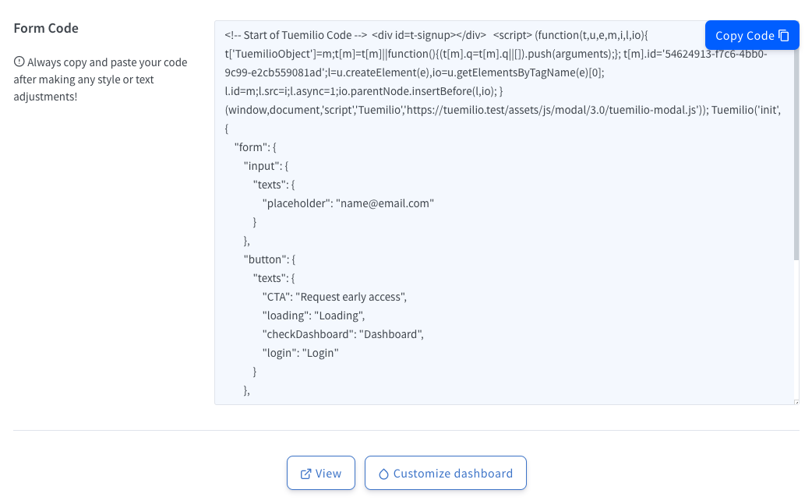Click the water-drop icon in Customize dashboard button
The width and height of the screenshot is (812, 504).
[x=383, y=473]
